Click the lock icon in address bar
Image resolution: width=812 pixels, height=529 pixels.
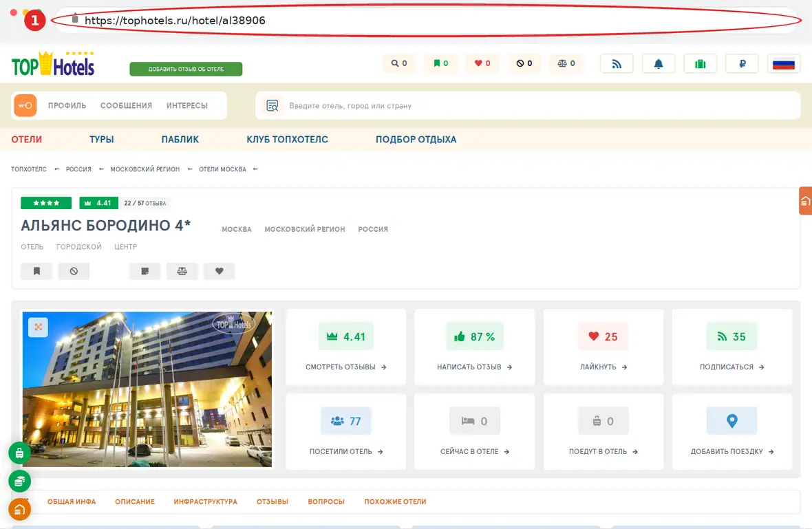74,19
